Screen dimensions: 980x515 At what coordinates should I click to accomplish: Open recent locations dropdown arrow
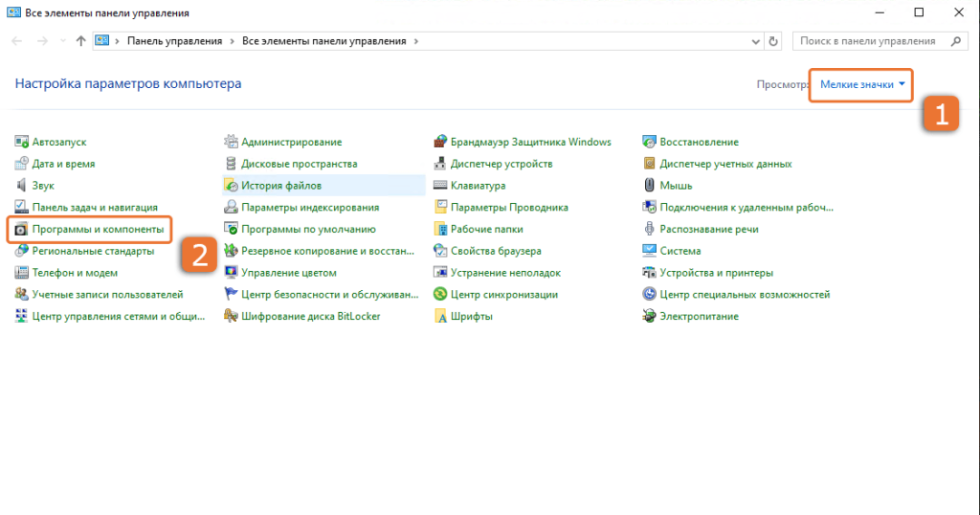62,41
